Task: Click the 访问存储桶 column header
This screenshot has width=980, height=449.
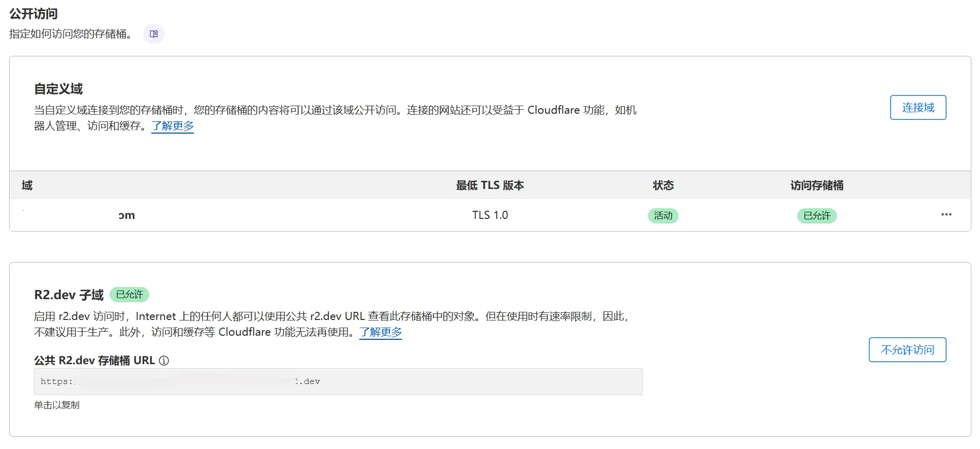Action: (x=817, y=185)
